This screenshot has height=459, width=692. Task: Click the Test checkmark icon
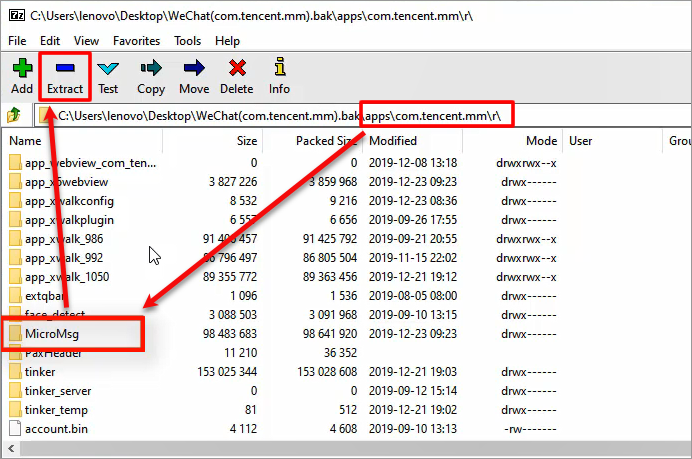coord(108,68)
